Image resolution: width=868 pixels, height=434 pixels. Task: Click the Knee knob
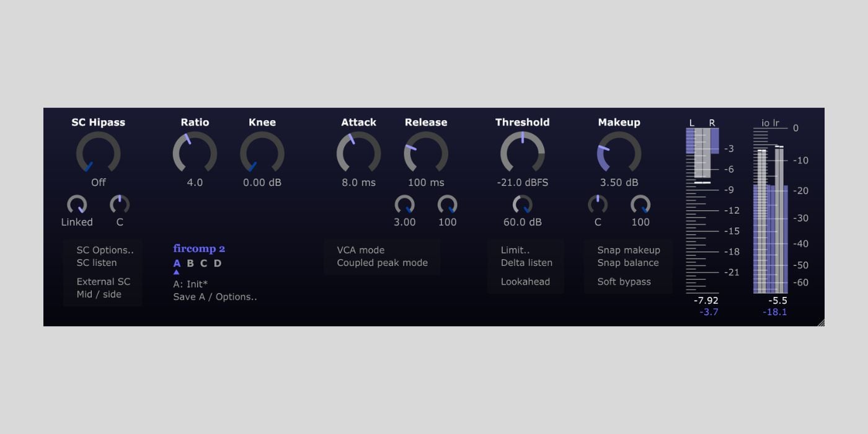pos(262,153)
